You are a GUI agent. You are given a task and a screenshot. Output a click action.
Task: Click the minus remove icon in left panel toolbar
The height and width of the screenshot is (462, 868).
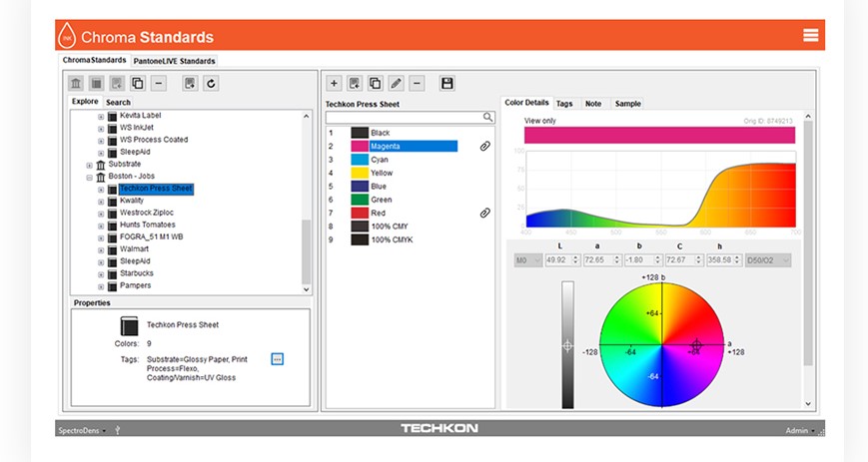[x=159, y=84]
